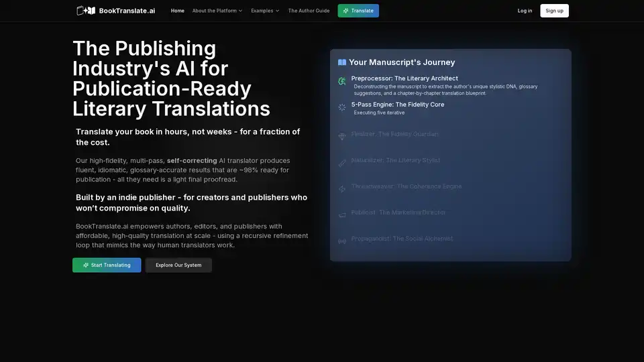The width and height of the screenshot is (644, 362).
Task: Expand the About the Platform dropdown
Action: [x=217, y=11]
